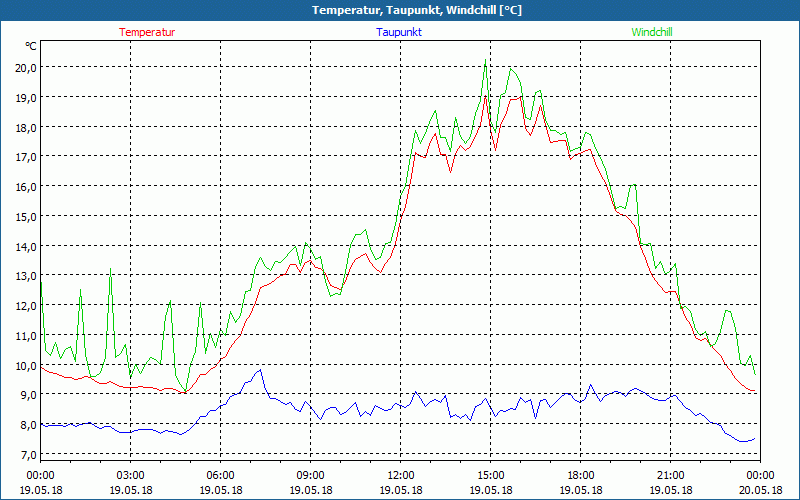Click the 12:00 time axis label
800x500 pixels.
[401, 476]
